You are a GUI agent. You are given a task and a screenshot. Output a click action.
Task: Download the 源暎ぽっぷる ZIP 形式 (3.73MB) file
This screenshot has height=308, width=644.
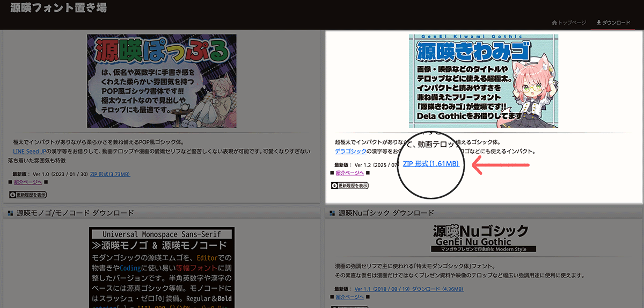coord(110,174)
